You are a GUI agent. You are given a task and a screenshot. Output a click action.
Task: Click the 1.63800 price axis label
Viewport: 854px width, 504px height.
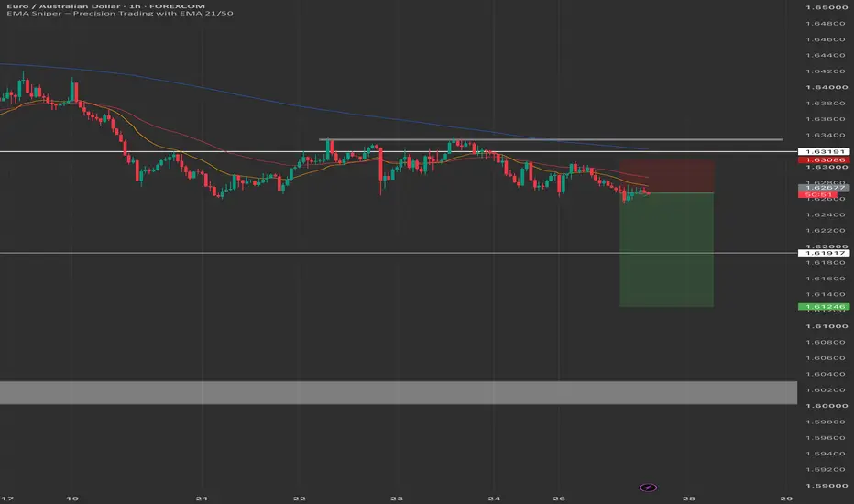pyautogui.click(x=827, y=103)
